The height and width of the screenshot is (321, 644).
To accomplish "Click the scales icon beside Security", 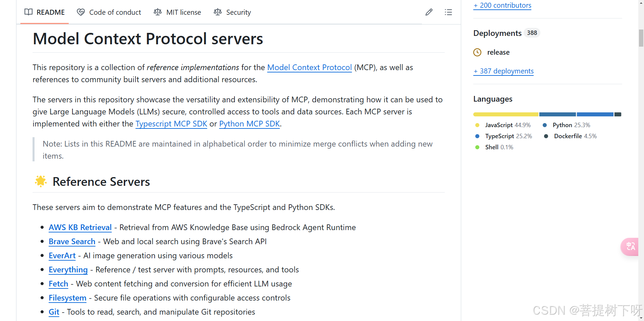I will [x=218, y=12].
